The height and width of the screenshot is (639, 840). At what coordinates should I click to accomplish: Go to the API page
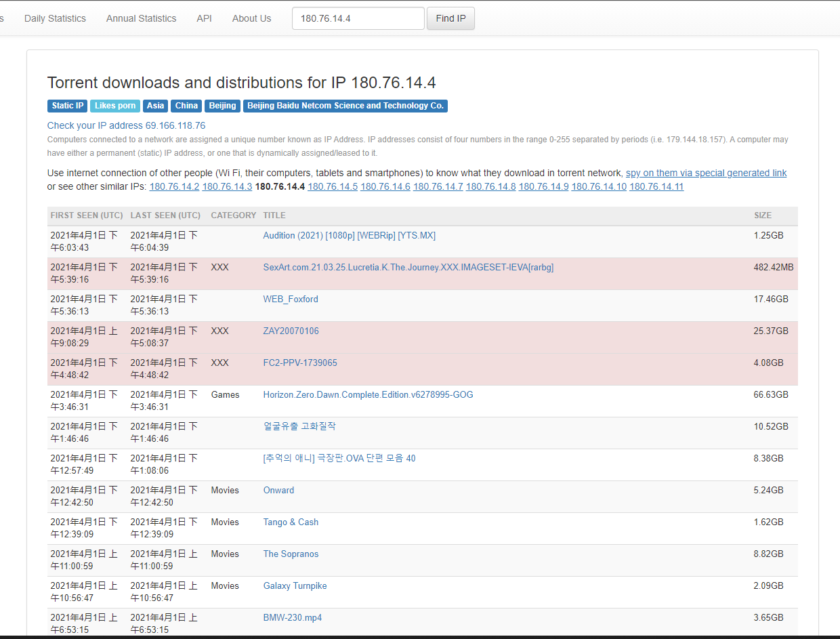coord(204,18)
